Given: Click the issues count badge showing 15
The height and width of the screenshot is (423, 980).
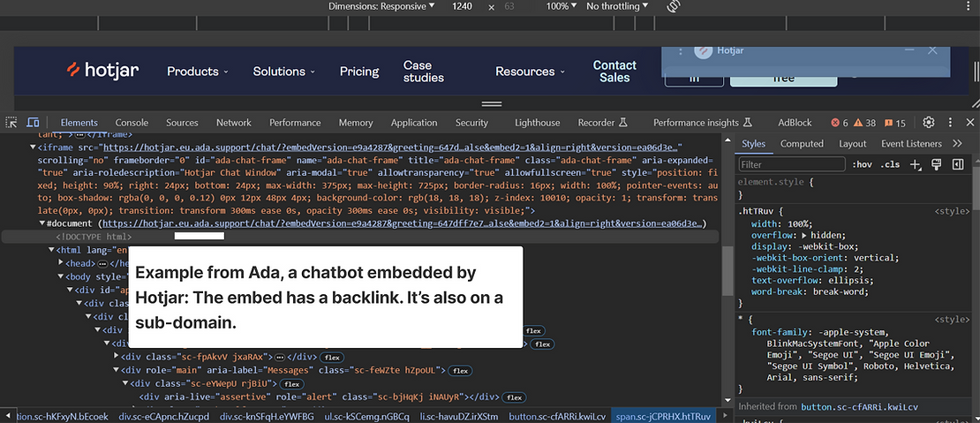Looking at the screenshot, I should coord(893,123).
